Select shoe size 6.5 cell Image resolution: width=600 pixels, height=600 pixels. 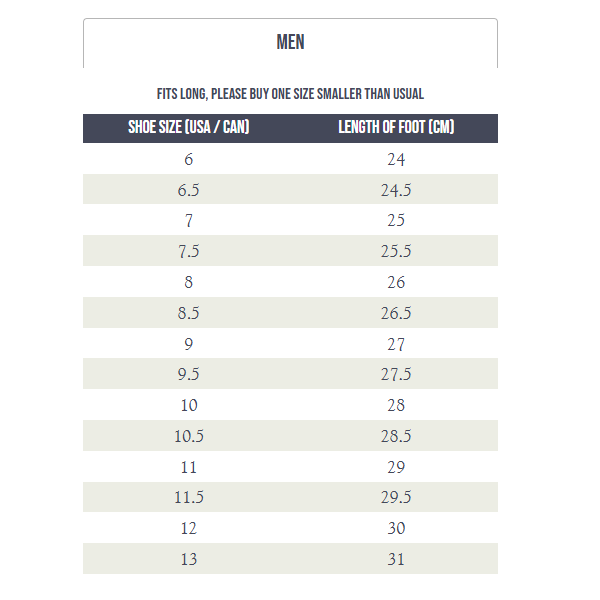[188, 190]
